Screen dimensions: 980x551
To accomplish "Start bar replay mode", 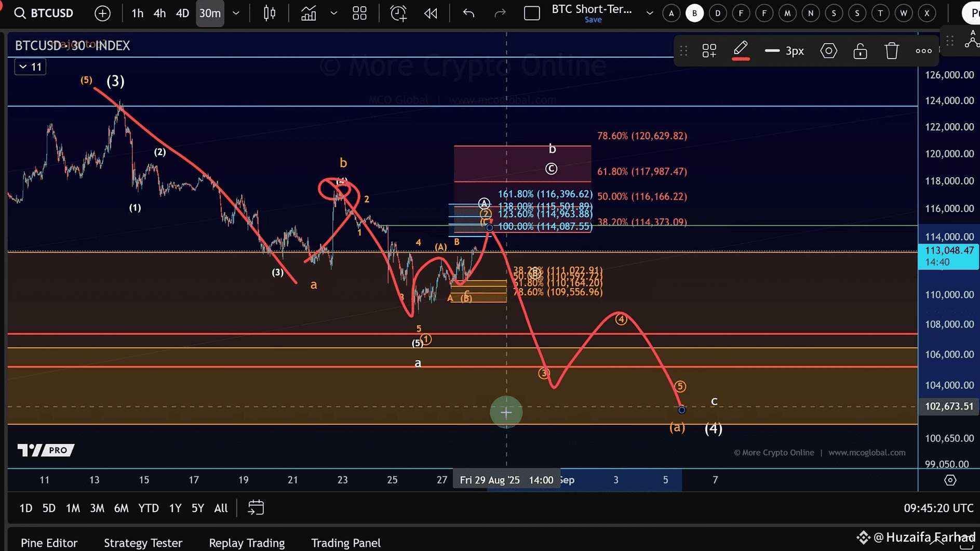I will click(x=431, y=13).
